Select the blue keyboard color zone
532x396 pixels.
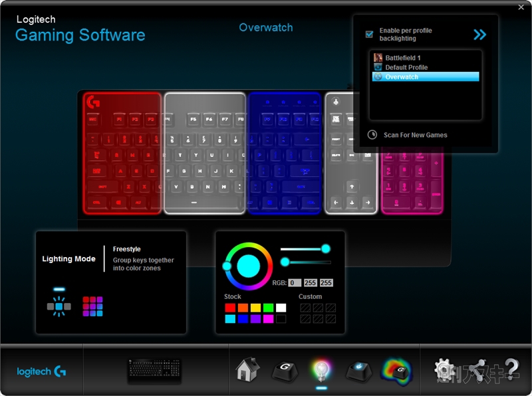coord(285,153)
